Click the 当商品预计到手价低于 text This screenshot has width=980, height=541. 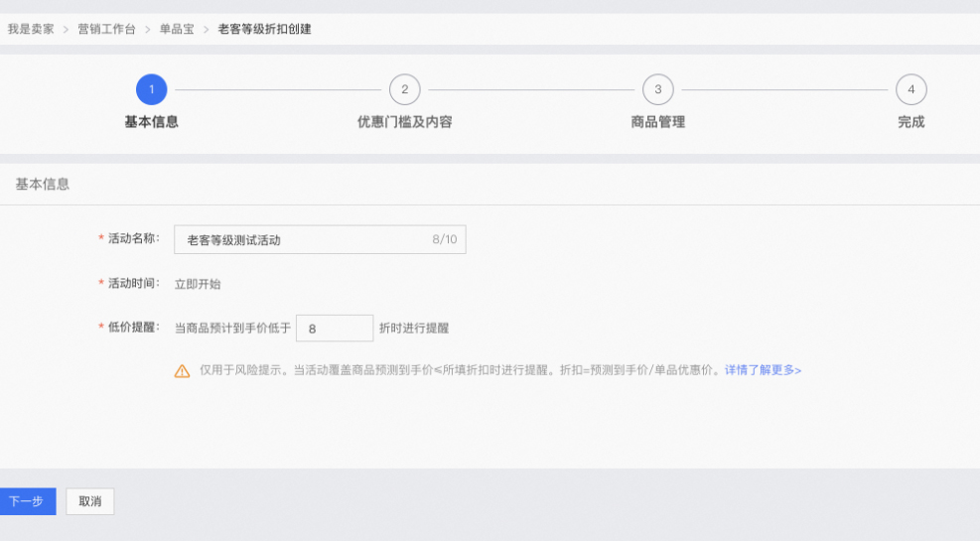(x=232, y=328)
